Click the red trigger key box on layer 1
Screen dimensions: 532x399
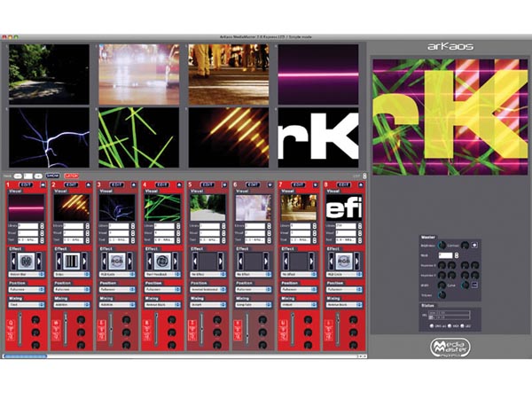click(x=10, y=330)
